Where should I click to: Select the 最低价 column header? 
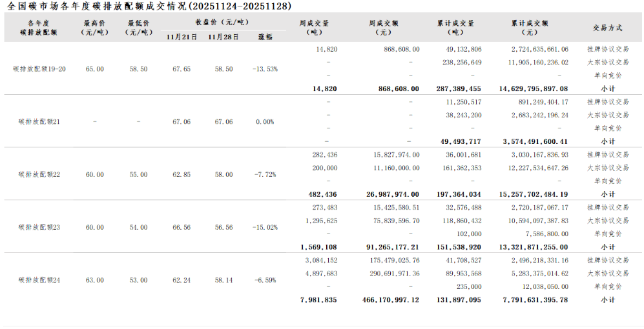pyautogui.click(x=138, y=27)
